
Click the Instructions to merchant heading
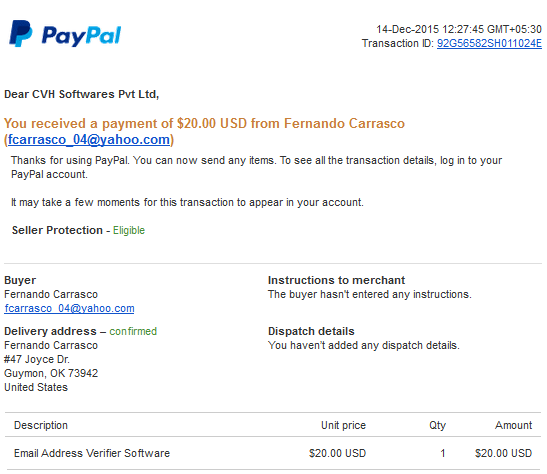(336, 280)
